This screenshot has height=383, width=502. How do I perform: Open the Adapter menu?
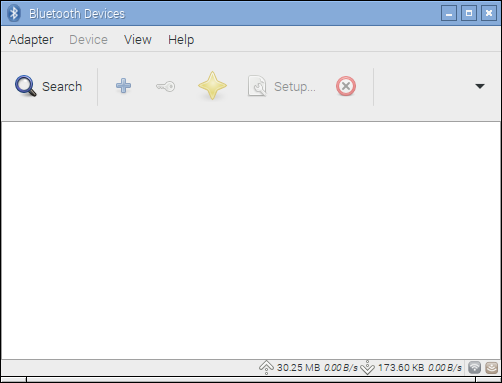coord(31,40)
